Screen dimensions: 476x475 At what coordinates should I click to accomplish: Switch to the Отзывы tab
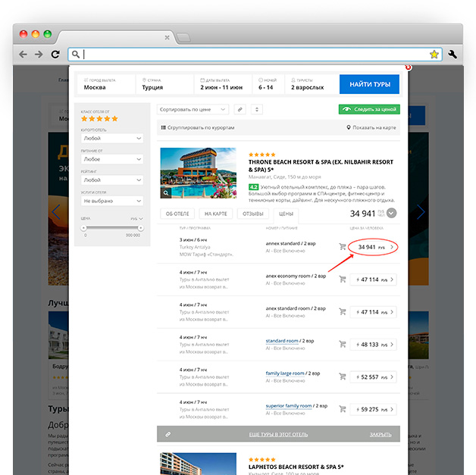click(253, 214)
